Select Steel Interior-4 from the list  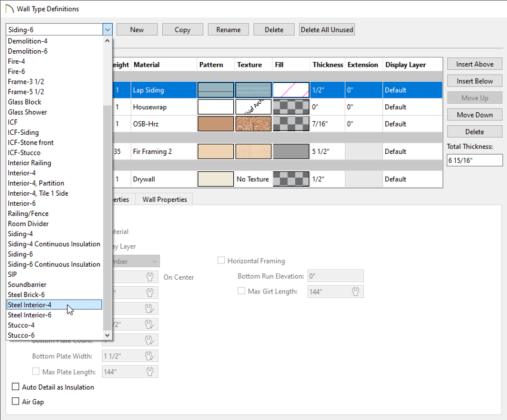54,305
